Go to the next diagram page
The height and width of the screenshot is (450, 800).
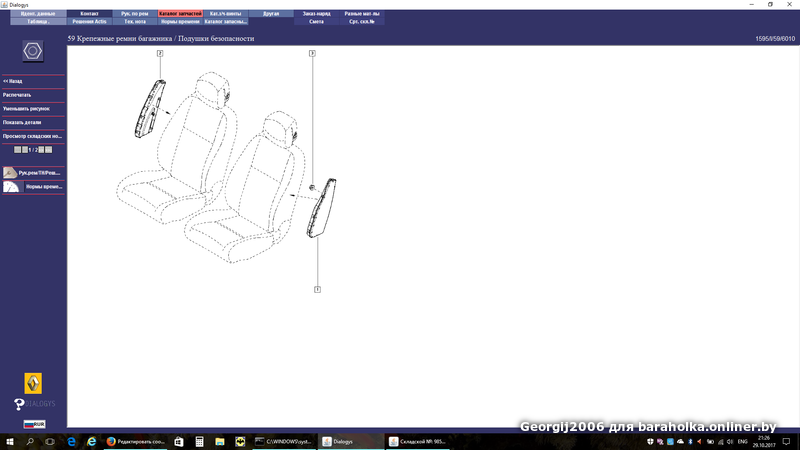(x=41, y=149)
